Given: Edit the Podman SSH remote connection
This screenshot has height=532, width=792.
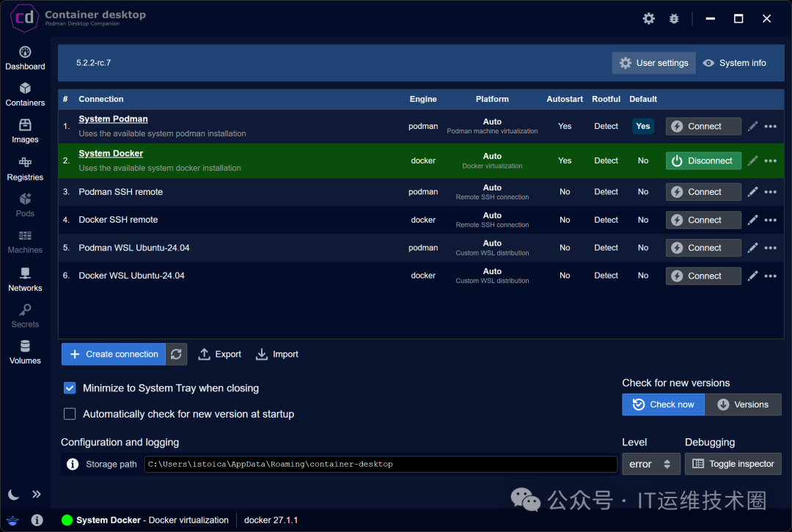Looking at the screenshot, I should 752,192.
